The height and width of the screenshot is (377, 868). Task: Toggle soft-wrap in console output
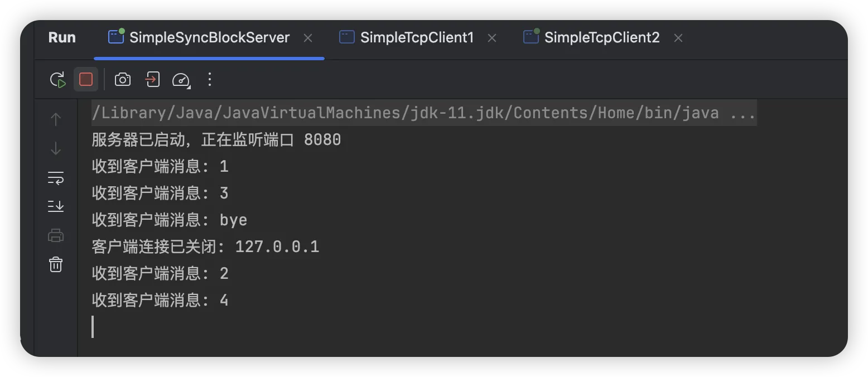tap(56, 178)
